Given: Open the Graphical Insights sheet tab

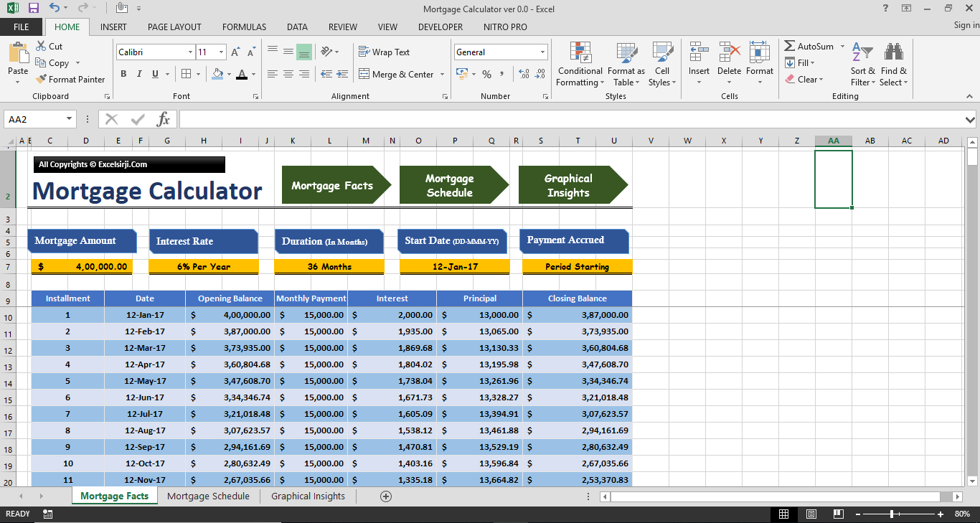Looking at the screenshot, I should coord(308,496).
